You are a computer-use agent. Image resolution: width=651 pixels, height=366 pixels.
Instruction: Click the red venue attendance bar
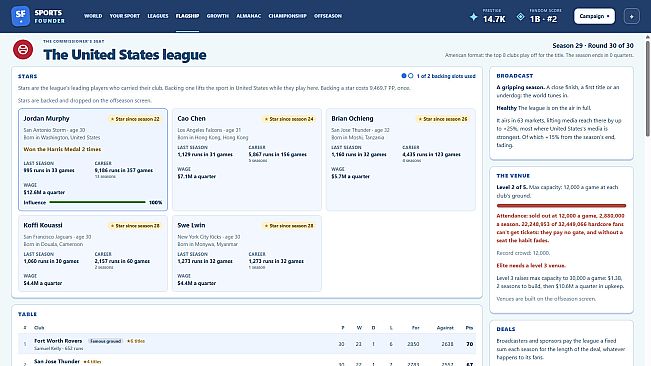point(561,205)
